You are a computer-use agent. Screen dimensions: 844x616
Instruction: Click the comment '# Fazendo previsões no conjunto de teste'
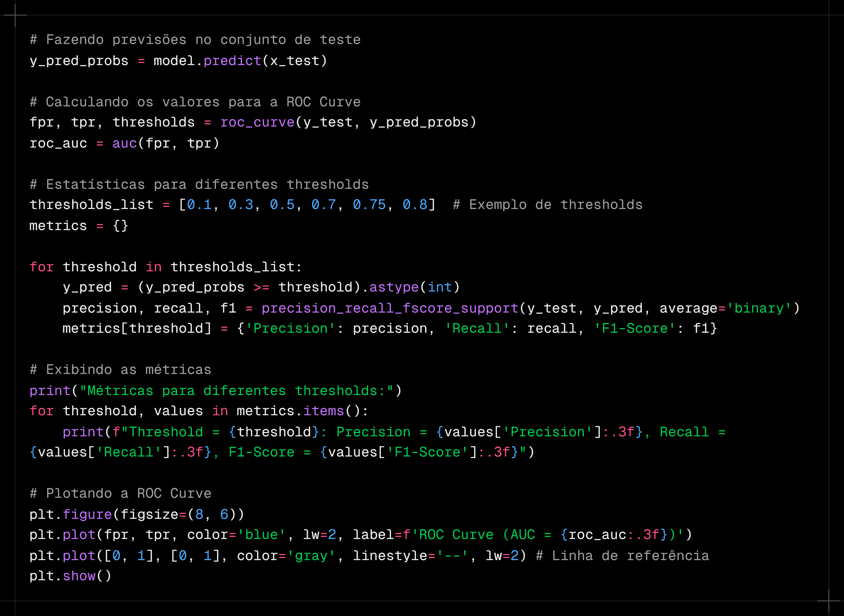tap(195, 39)
